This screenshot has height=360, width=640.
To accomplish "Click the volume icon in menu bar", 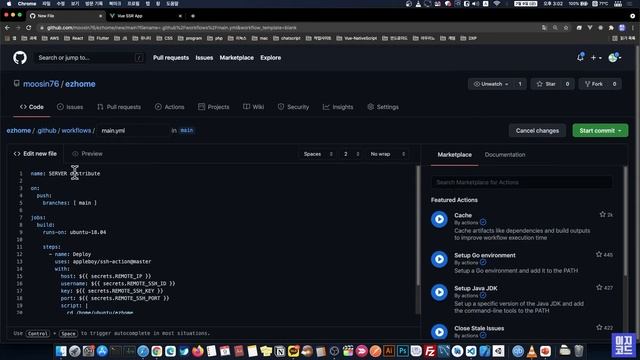I will tap(476, 4).
